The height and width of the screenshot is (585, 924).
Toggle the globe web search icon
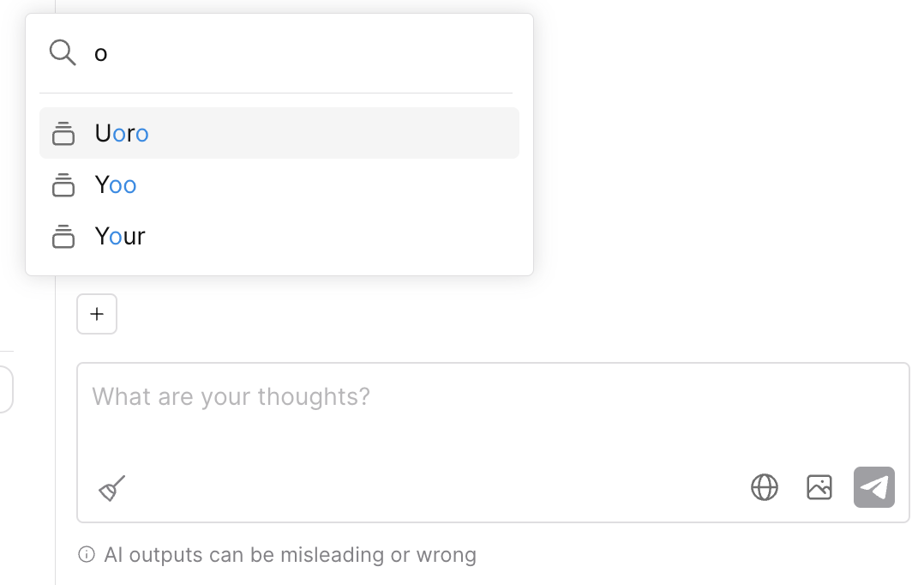click(765, 487)
